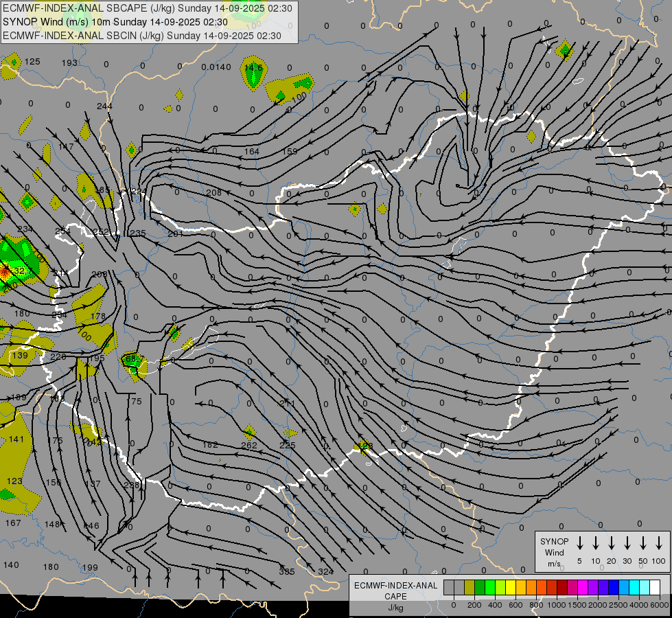Viewport: 672px width, 618px height.
Task: Click the value 164 on the map
Action: click(x=252, y=151)
